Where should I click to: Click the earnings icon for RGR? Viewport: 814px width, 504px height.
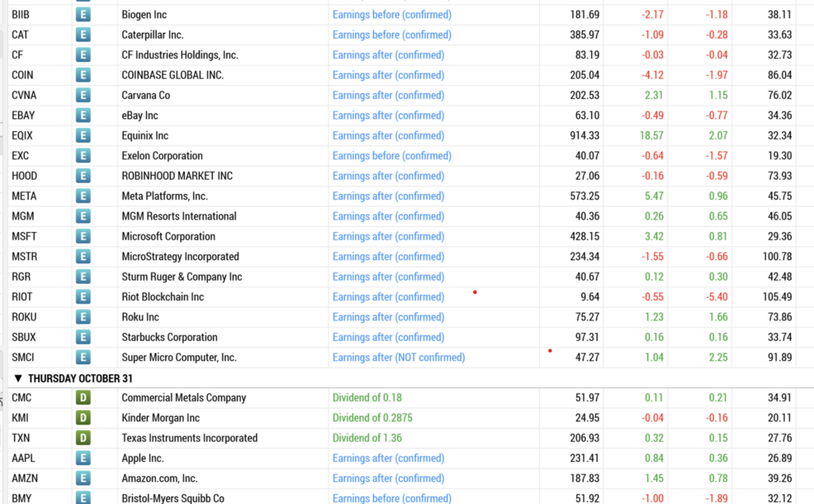point(83,277)
